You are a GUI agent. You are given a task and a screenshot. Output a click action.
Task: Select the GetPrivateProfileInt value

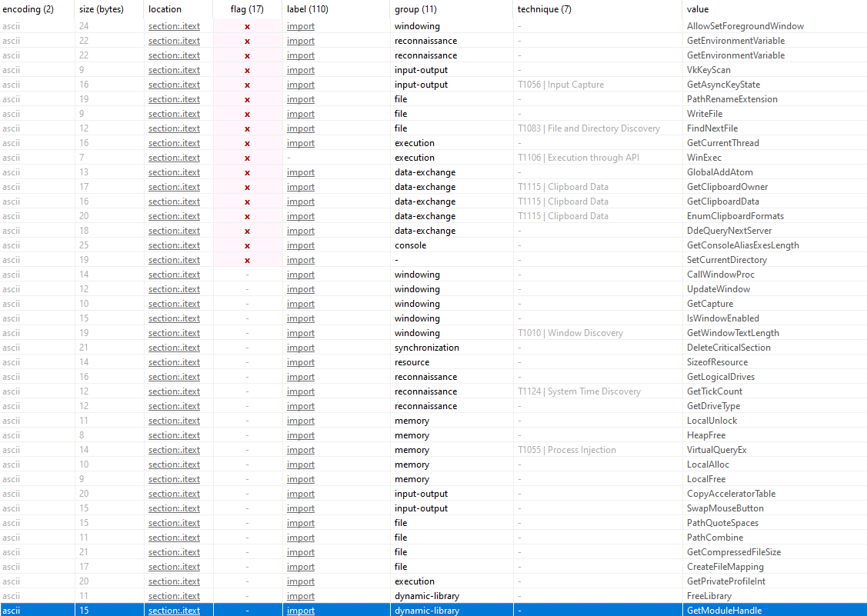click(726, 581)
